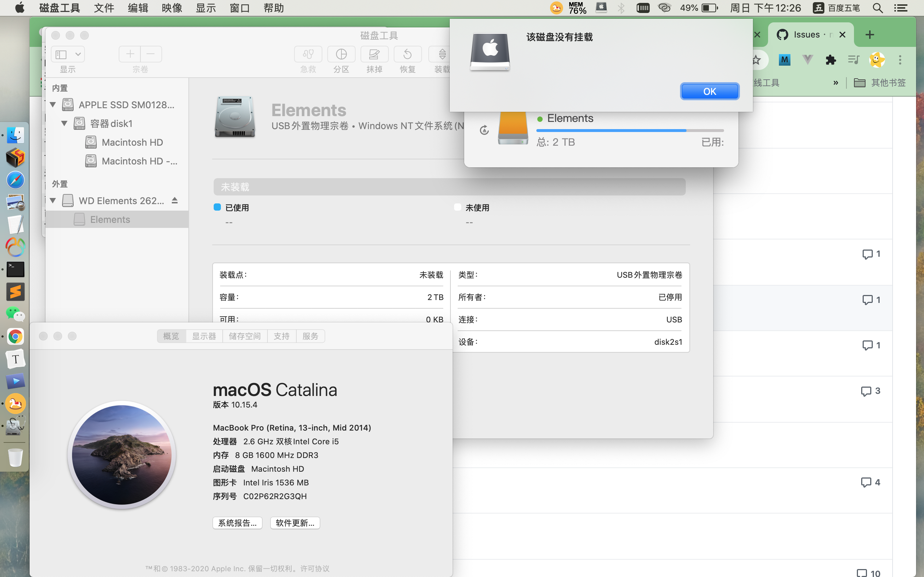
Task: Collapse the APPLE SSD disclosure triangle
Action: [53, 104]
